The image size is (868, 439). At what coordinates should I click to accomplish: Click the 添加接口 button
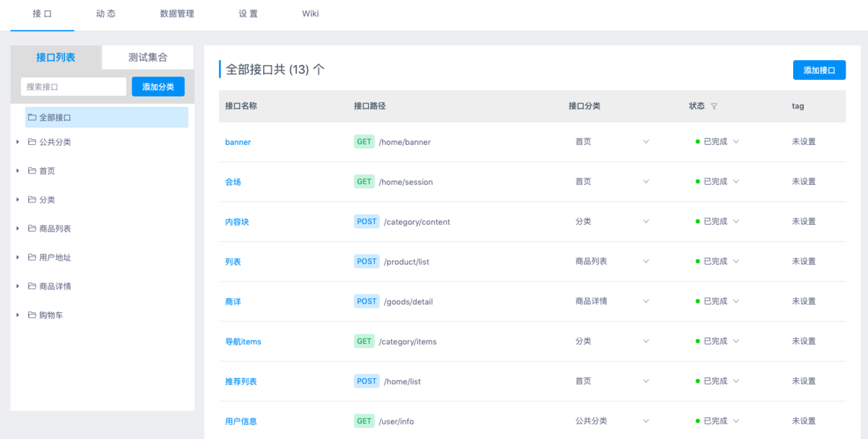pyautogui.click(x=819, y=70)
